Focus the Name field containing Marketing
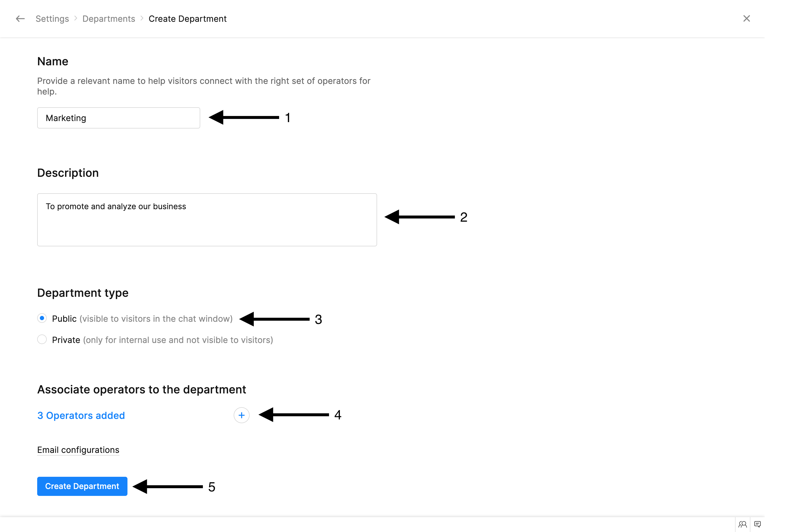The width and height of the screenshot is (786, 532). (x=118, y=118)
